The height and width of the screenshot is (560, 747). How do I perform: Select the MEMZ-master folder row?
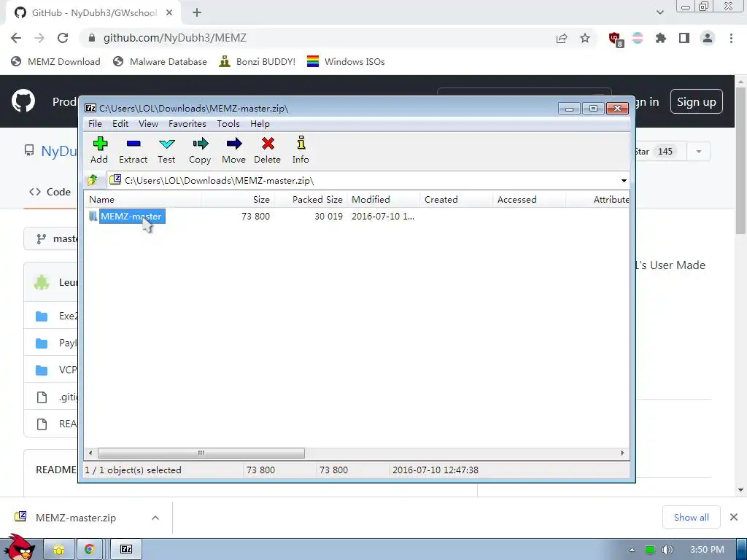(357, 216)
